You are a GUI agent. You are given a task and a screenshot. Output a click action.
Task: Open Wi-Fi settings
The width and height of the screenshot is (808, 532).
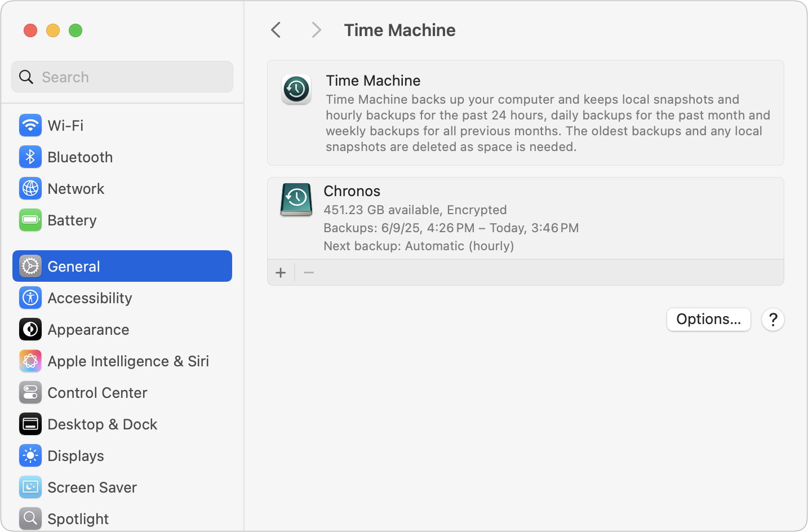122,125
